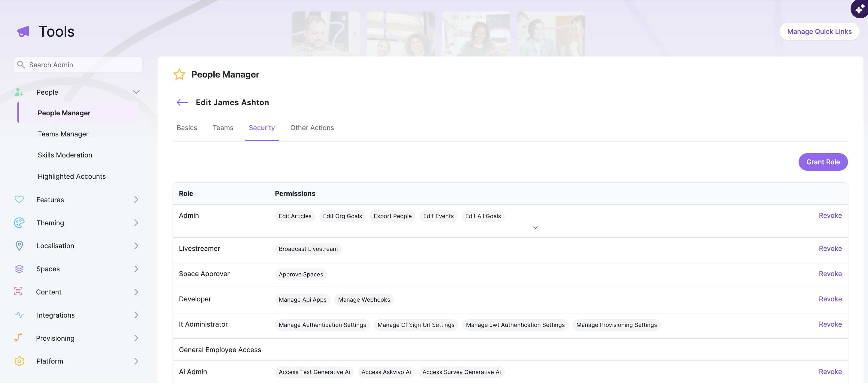Expand the Content section chevron
Image resolution: width=868 pixels, height=387 pixels.
click(136, 292)
